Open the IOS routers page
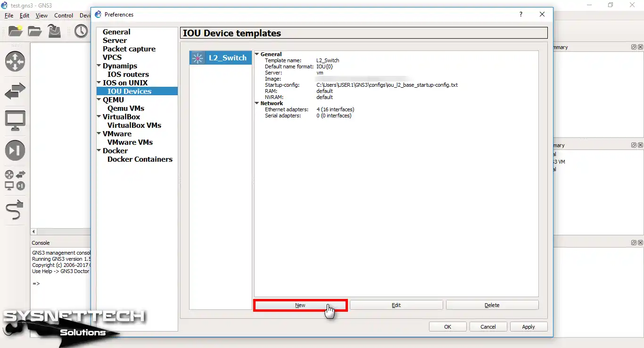 pyautogui.click(x=128, y=75)
